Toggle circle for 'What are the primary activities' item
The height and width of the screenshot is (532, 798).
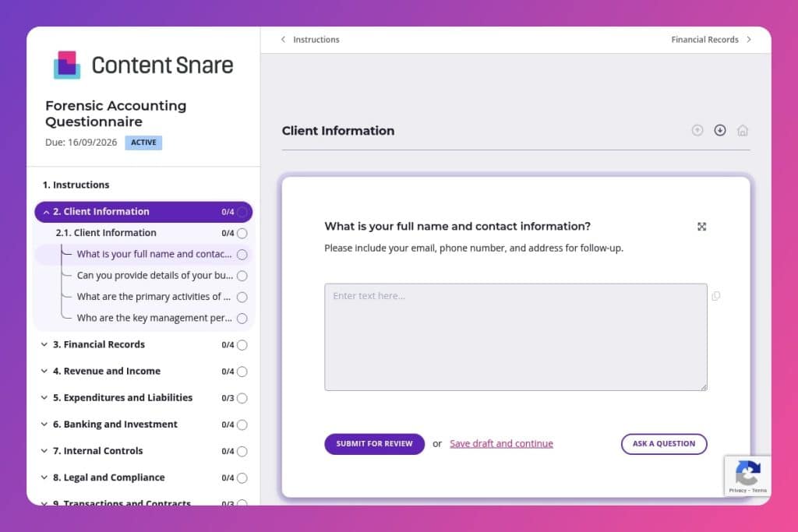242,297
